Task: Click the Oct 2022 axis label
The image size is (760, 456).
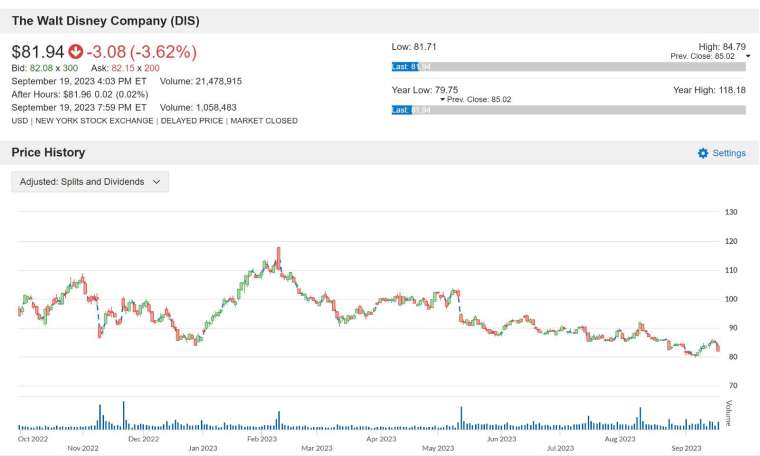Action: click(33, 439)
